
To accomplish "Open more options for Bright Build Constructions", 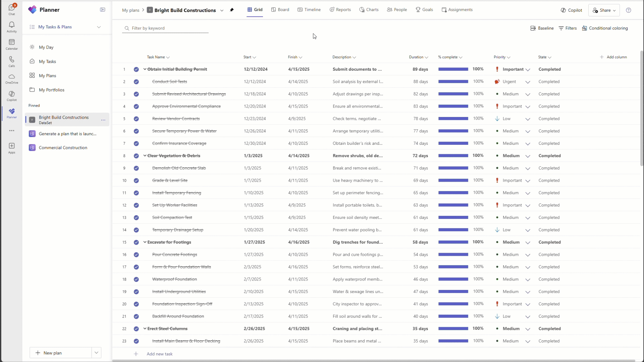I will (x=103, y=120).
